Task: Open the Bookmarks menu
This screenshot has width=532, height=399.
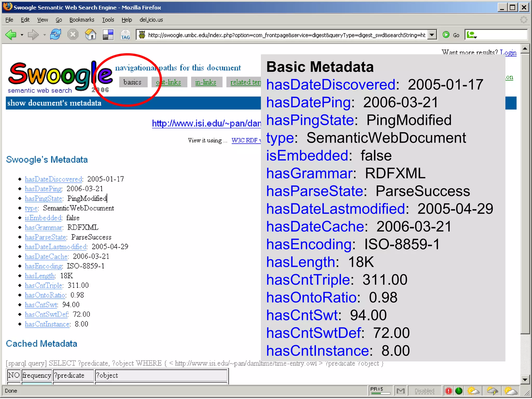Action: pyautogui.click(x=82, y=20)
